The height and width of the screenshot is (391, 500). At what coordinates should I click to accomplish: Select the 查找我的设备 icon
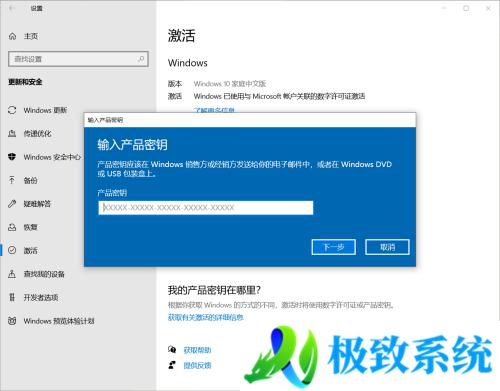pos(12,274)
